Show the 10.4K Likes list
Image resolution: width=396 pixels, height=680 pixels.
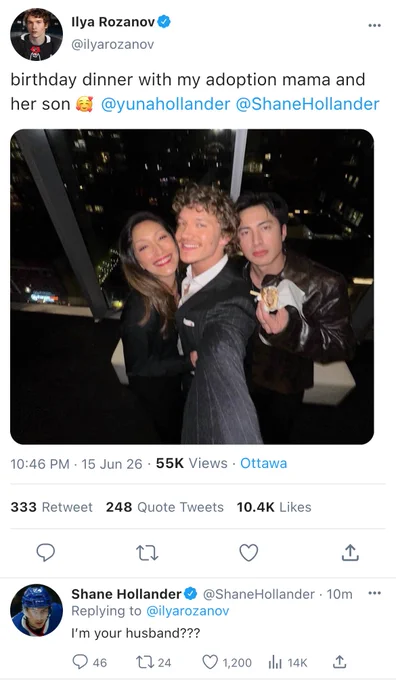[274, 507]
